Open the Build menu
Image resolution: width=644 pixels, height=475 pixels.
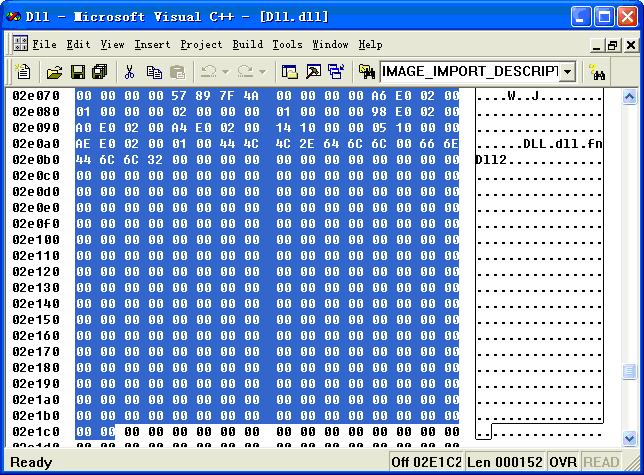248,44
